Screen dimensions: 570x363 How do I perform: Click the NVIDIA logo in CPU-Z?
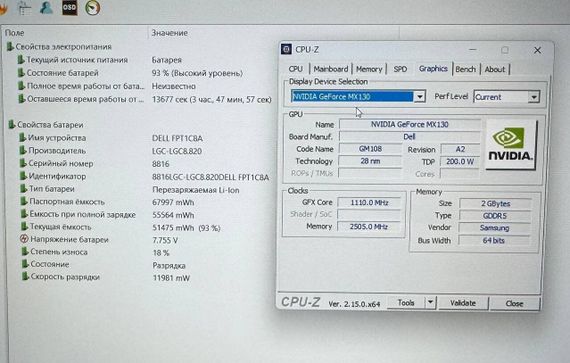pyautogui.click(x=511, y=145)
